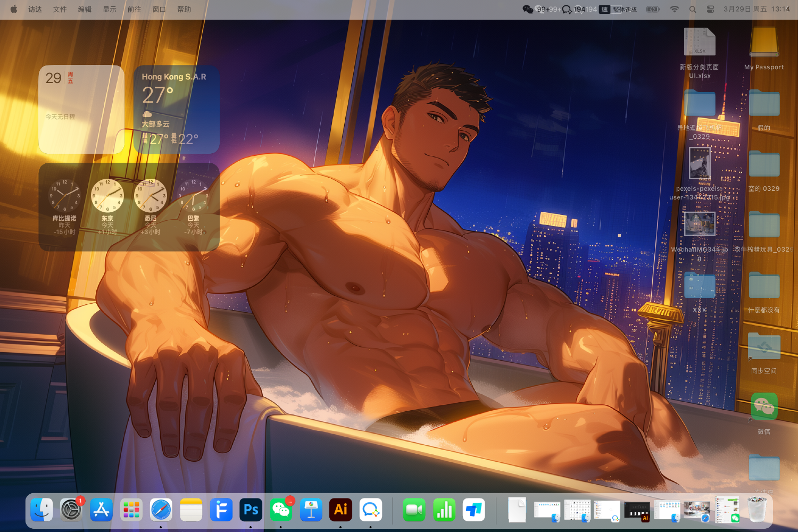Open the 帮助 menu
Viewport: 798px width, 532px height.
184,9
